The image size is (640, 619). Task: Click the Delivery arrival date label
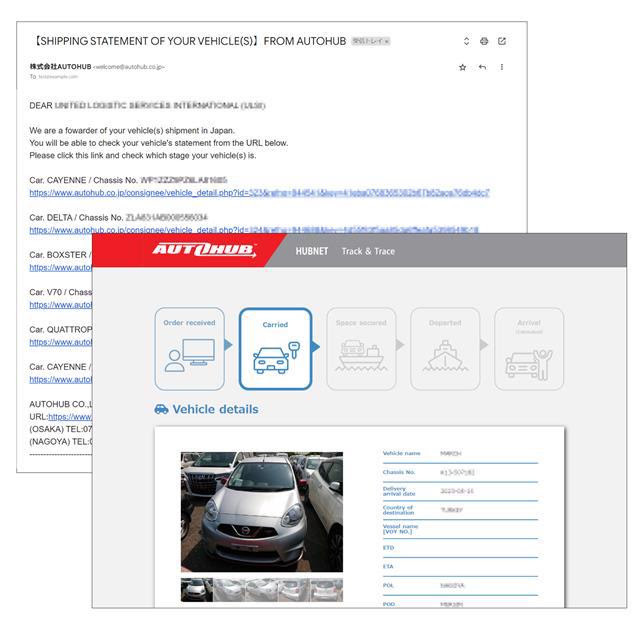pyautogui.click(x=399, y=491)
